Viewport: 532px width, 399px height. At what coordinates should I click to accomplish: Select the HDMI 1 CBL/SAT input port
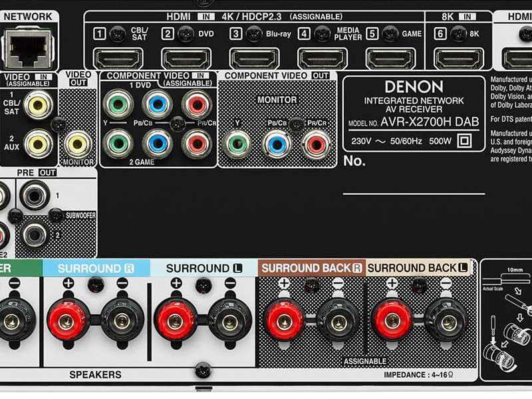pyautogui.click(x=118, y=59)
